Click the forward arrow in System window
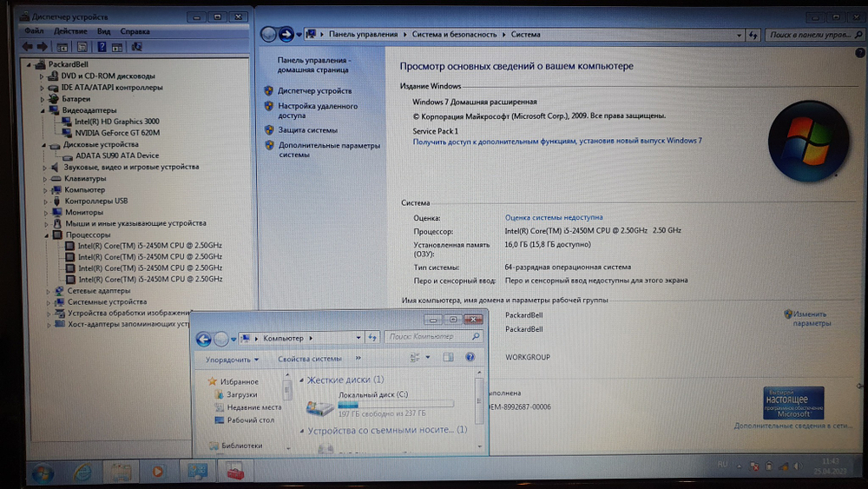The height and width of the screenshot is (489, 868). pos(286,35)
